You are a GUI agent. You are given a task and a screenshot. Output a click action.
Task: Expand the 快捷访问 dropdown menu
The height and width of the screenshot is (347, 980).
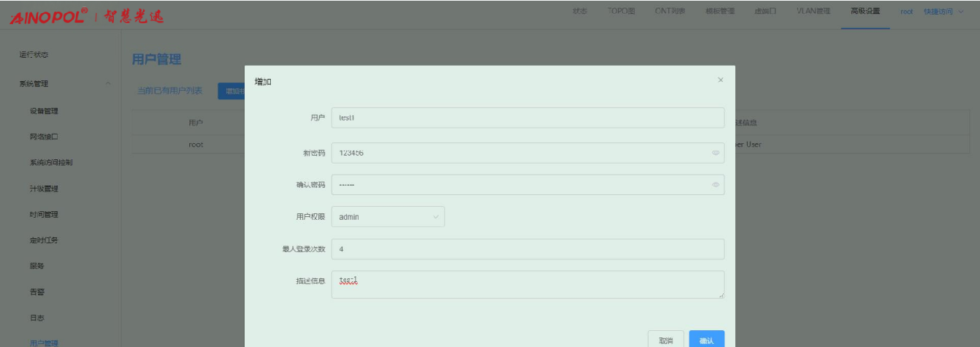[943, 12]
